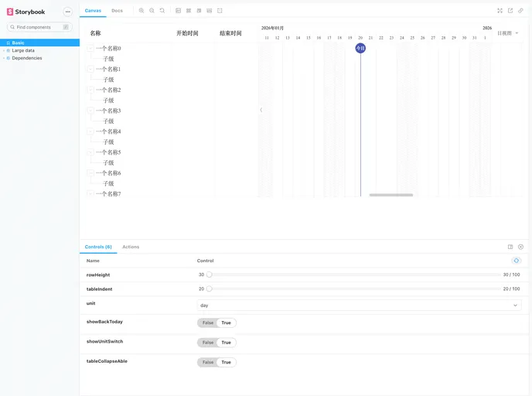Focus the Find components search field
532x396 pixels.
[x=39, y=27]
